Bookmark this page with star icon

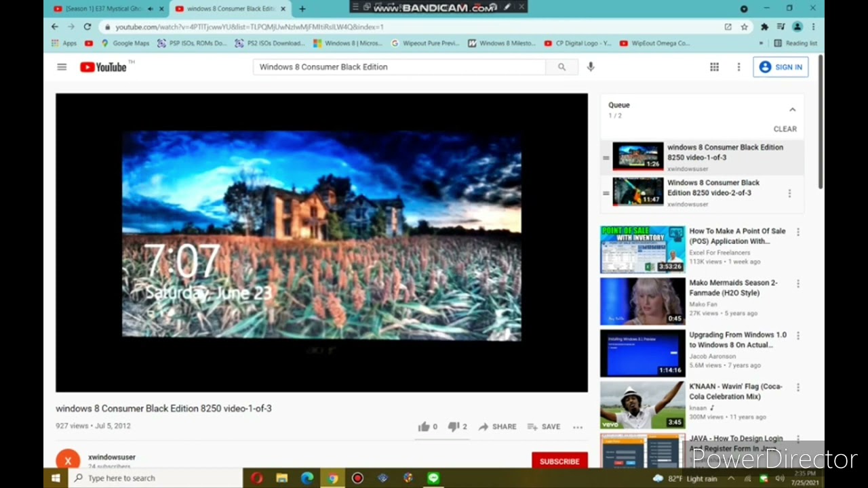point(744,27)
